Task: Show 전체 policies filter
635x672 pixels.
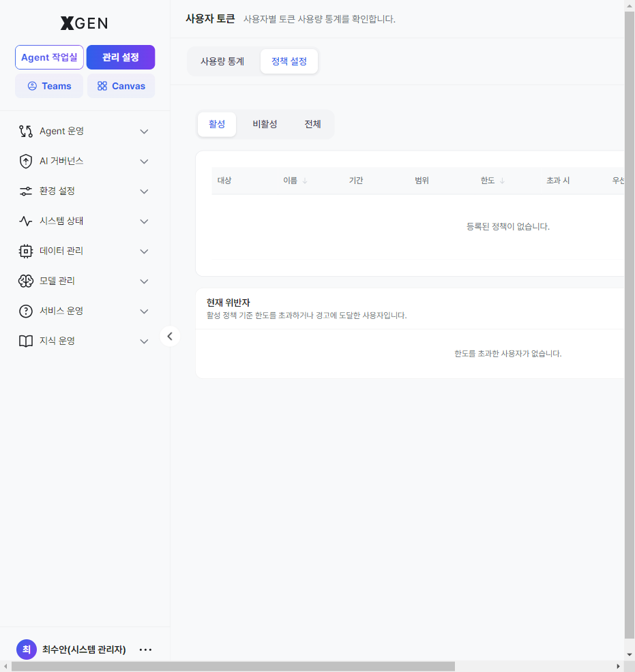Action: tap(312, 124)
